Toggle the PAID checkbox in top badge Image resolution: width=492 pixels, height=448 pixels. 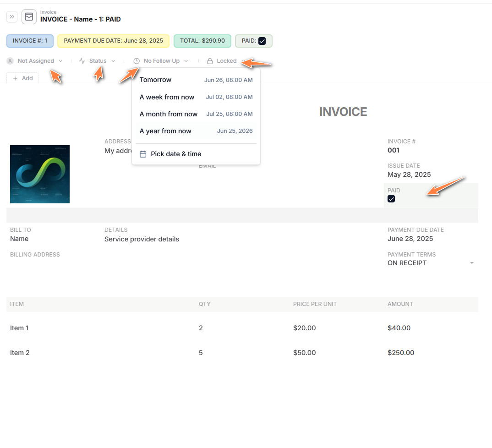(x=262, y=41)
